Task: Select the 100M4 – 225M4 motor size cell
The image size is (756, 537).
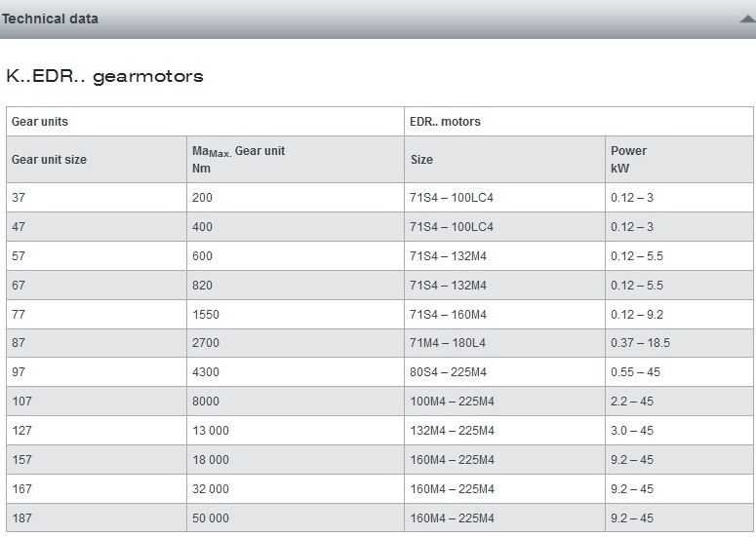Action: (504, 402)
